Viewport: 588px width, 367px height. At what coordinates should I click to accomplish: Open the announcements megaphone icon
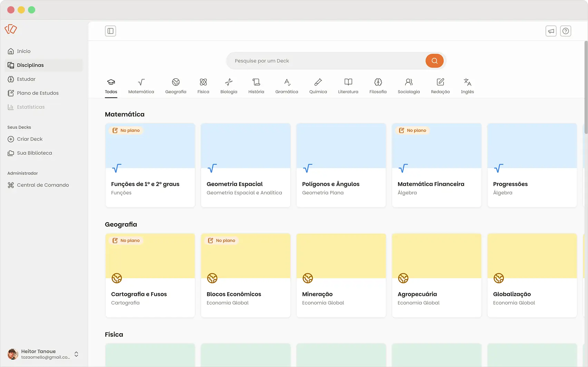(551, 31)
